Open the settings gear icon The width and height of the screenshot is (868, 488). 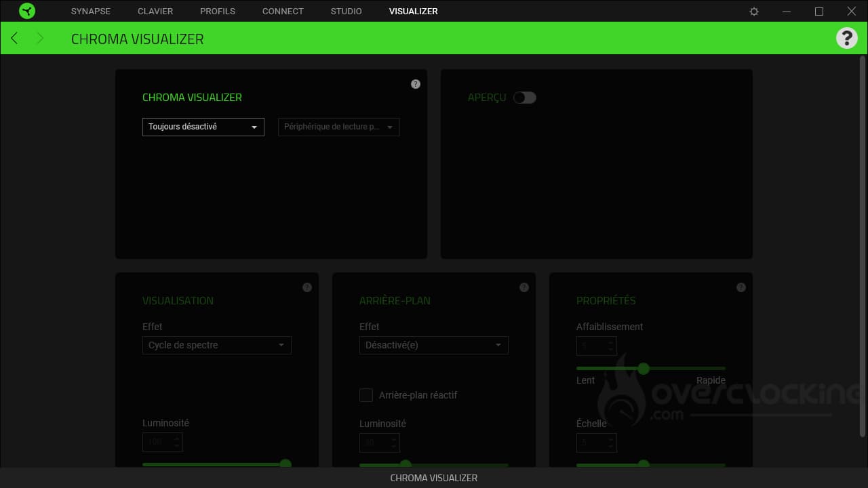754,12
